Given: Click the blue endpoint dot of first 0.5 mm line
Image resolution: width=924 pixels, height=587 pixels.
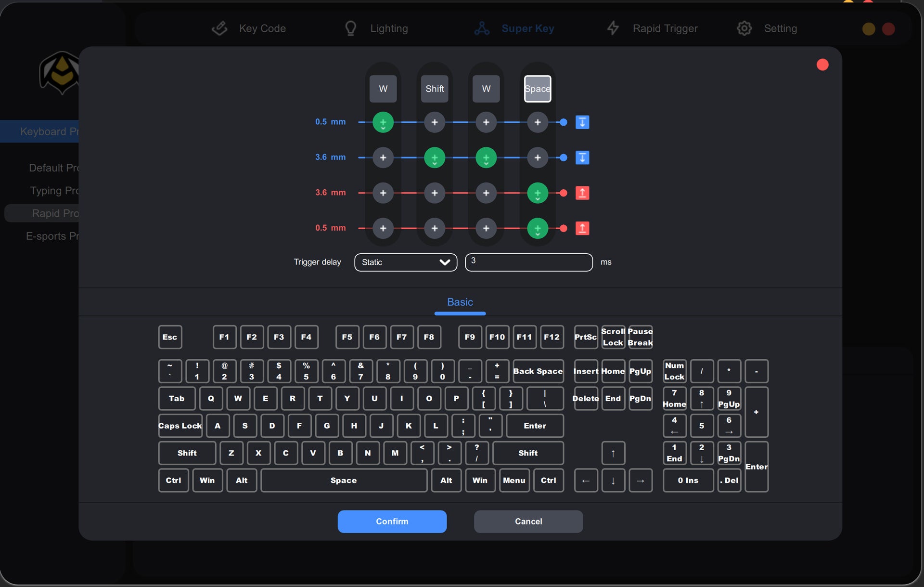Looking at the screenshot, I should tap(564, 122).
